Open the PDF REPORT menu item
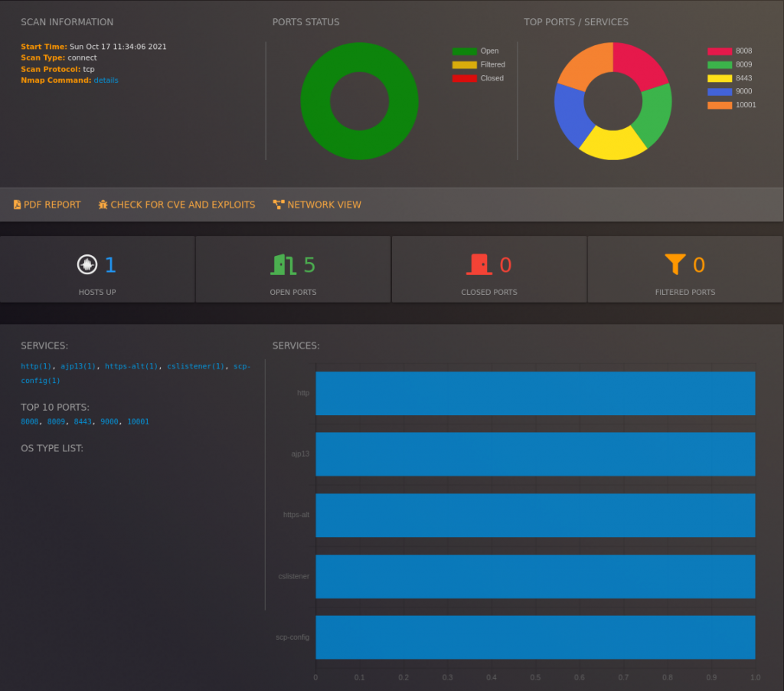The image size is (784, 691). click(x=47, y=205)
